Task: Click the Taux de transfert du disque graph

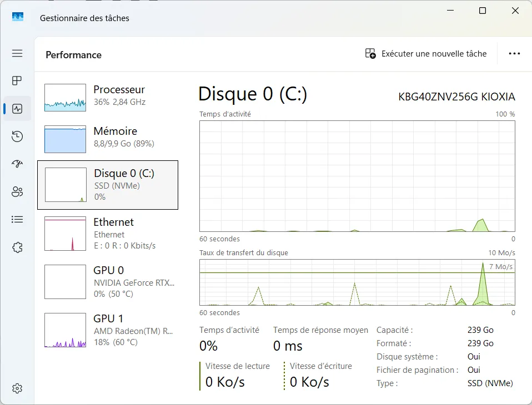Action: [x=357, y=282]
